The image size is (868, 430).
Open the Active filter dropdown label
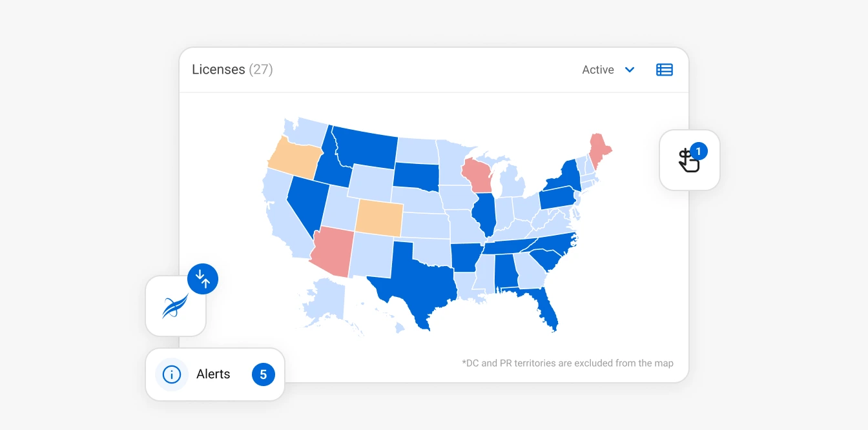click(x=597, y=70)
